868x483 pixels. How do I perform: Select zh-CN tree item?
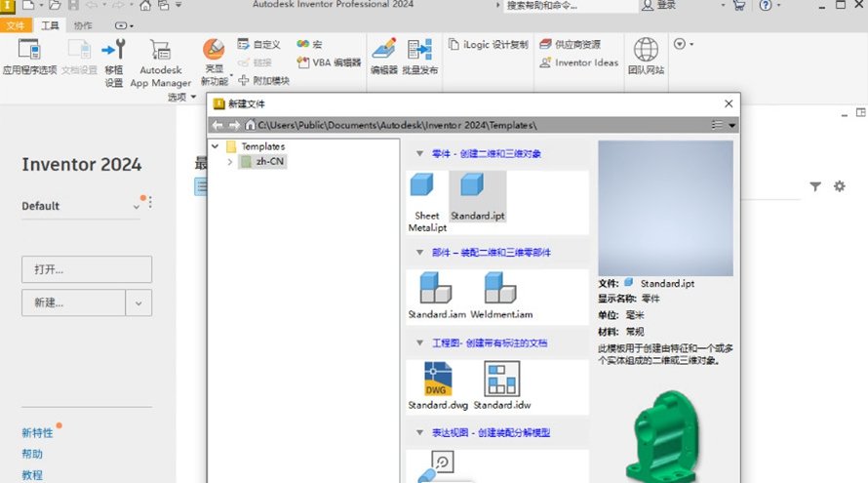point(263,162)
